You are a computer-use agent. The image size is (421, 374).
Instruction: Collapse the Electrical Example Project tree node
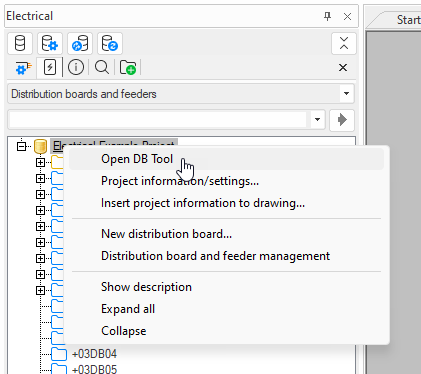(22, 146)
